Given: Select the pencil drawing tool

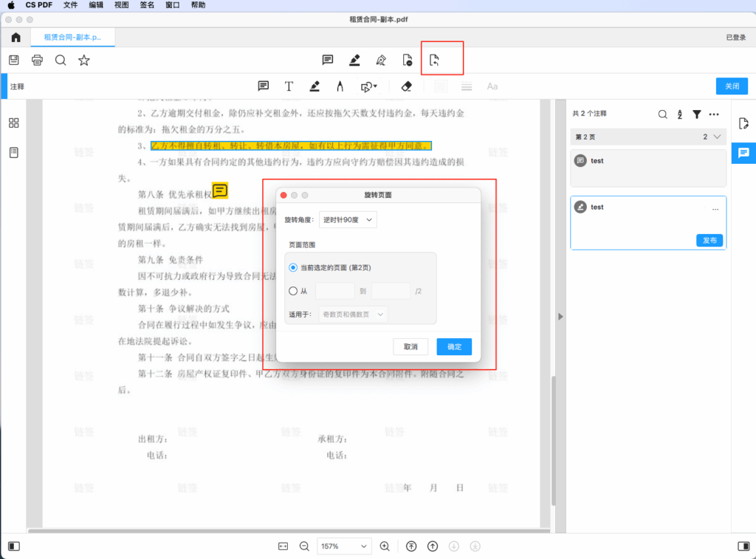Looking at the screenshot, I should pyautogui.click(x=340, y=86).
